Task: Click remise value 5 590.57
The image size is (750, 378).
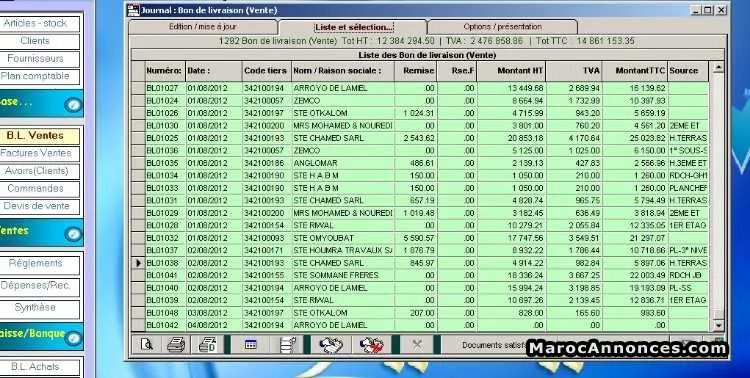Action: pyautogui.click(x=415, y=238)
